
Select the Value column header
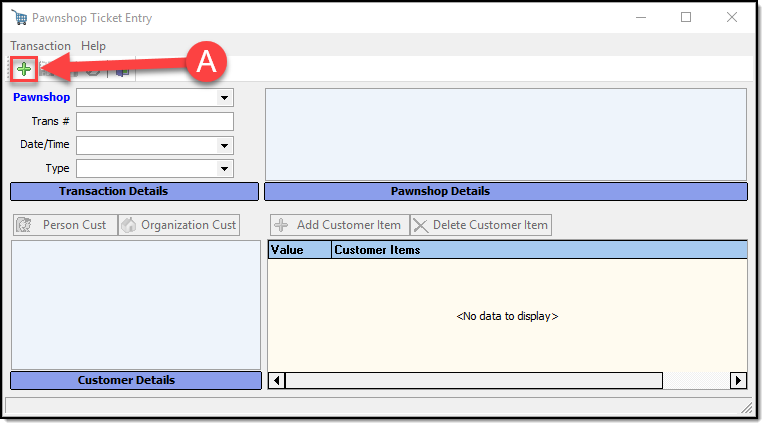coord(299,250)
